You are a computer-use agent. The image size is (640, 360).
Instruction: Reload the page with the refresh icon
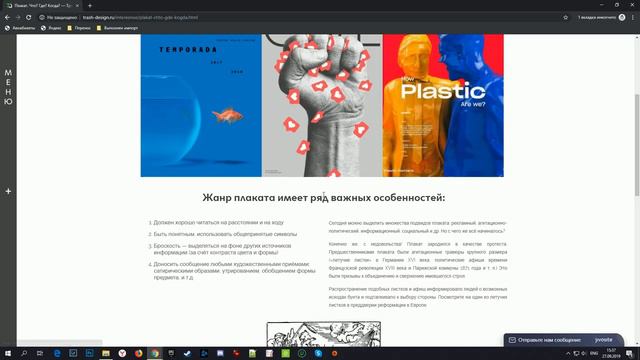[x=29, y=18]
